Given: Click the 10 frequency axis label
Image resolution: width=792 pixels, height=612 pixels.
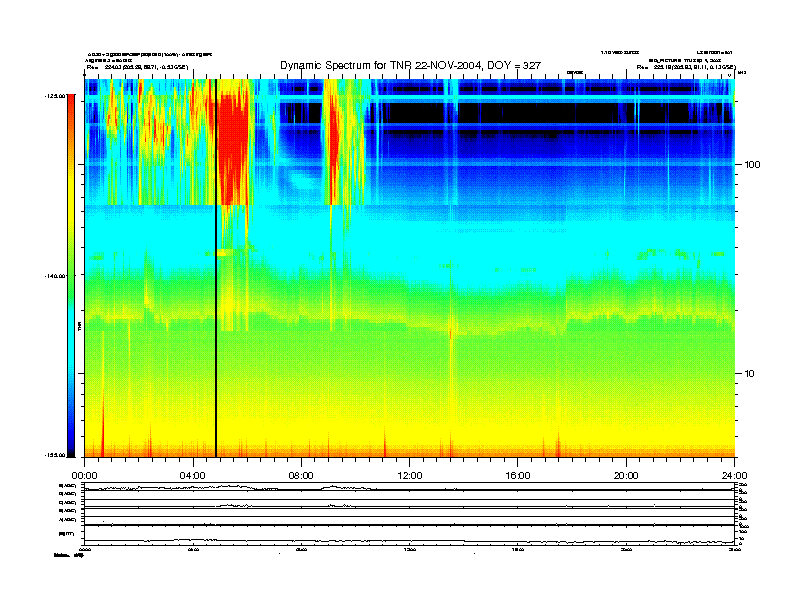Looking at the screenshot, I should pyautogui.click(x=750, y=374).
